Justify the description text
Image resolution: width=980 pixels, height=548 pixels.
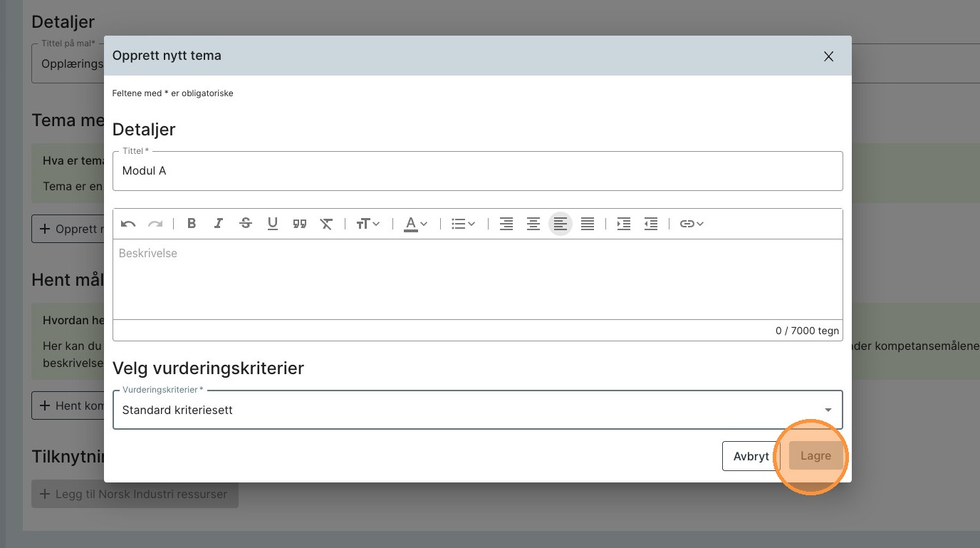tap(588, 224)
